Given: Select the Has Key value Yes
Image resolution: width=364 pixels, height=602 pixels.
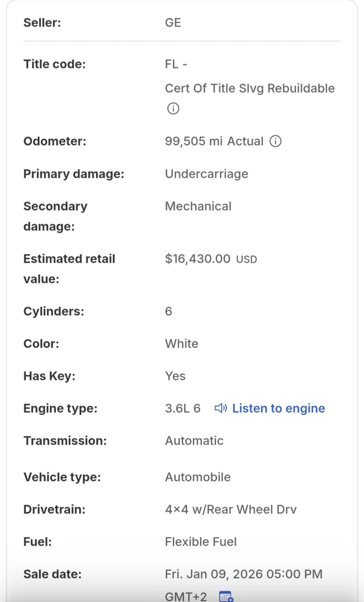Looking at the screenshot, I should pyautogui.click(x=175, y=376).
